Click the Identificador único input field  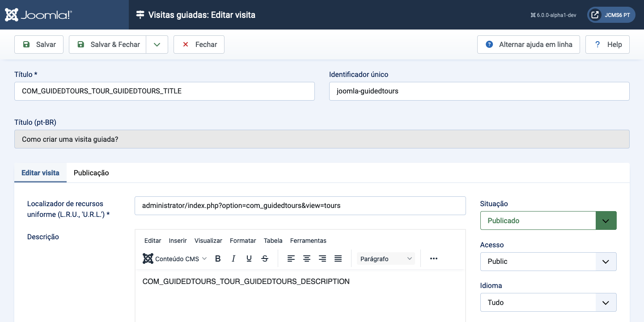point(479,91)
